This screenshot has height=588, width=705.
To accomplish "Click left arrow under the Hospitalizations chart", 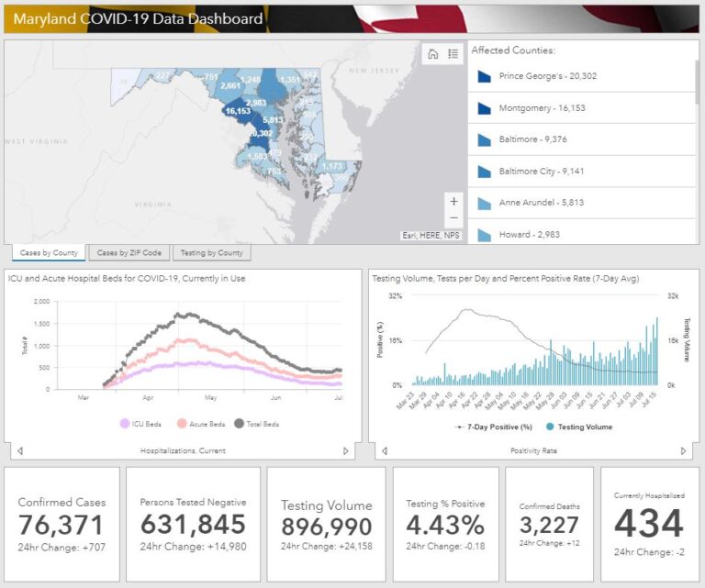I will coord(20,450).
